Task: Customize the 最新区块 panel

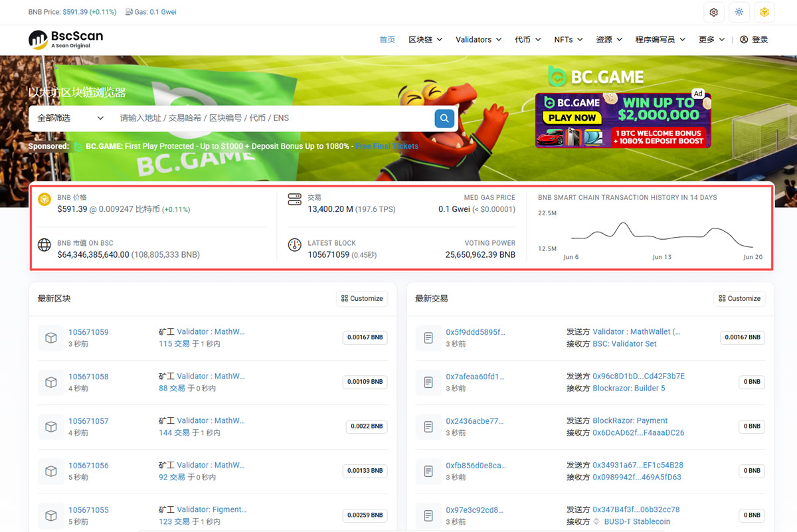Action: pyautogui.click(x=362, y=299)
